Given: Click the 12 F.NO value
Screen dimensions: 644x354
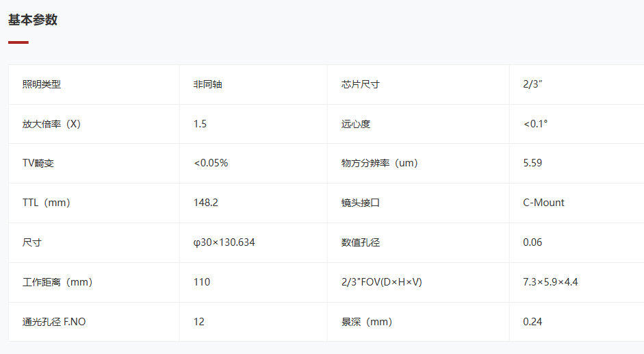Looking at the screenshot, I should pos(198,322).
